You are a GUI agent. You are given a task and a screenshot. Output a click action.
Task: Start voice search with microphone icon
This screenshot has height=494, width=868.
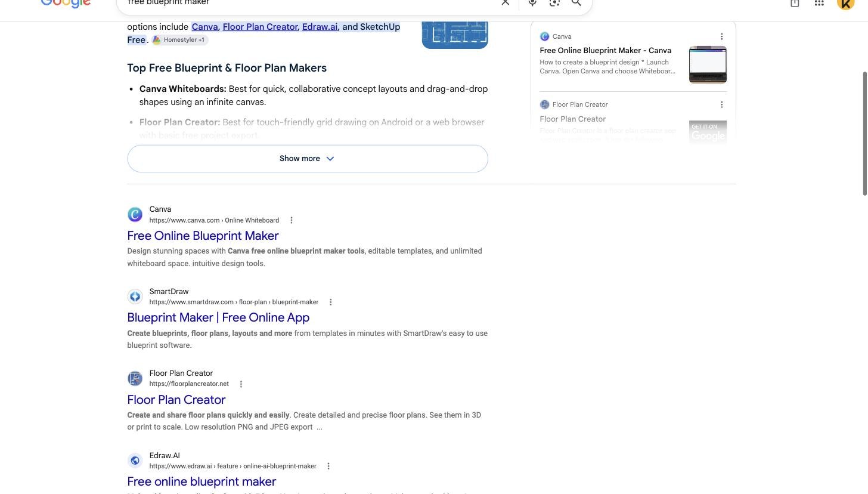point(532,3)
